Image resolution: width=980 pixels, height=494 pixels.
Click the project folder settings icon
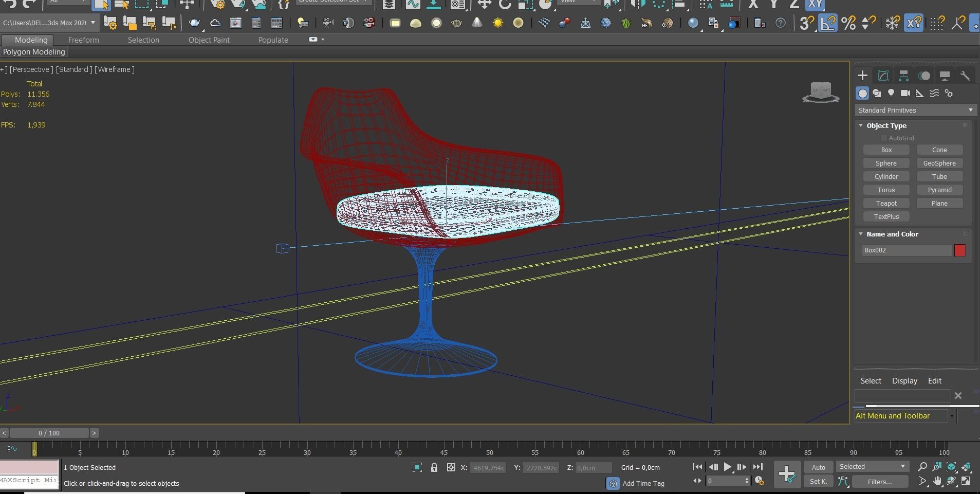(x=110, y=23)
